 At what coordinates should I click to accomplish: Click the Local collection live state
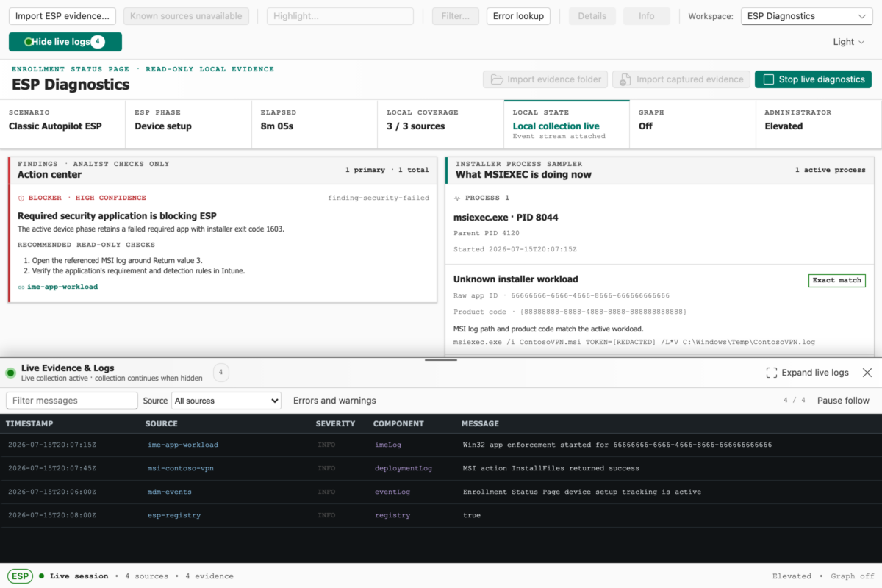[556, 126]
